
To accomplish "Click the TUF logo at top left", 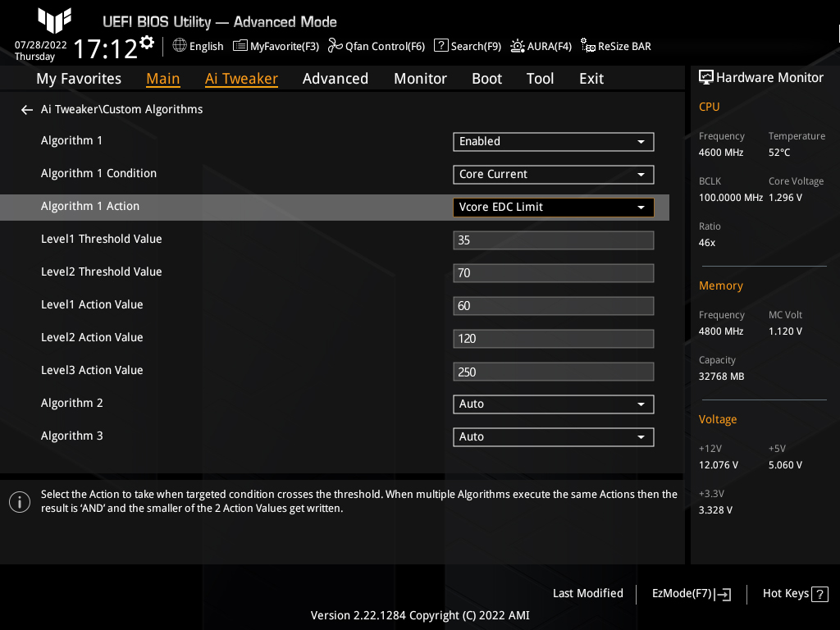I will tap(54, 20).
